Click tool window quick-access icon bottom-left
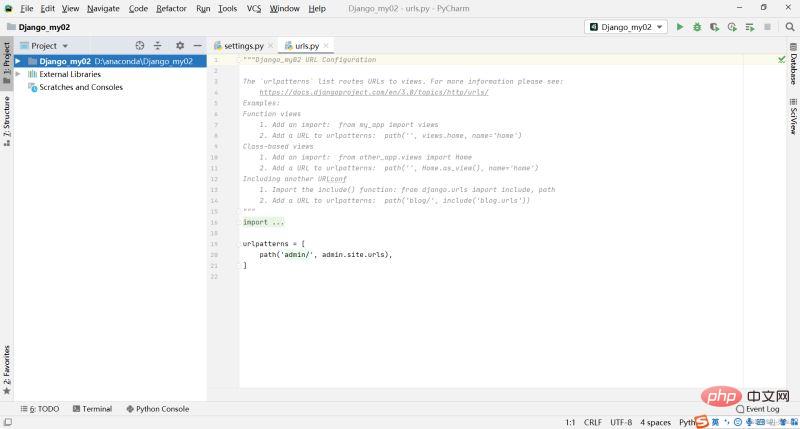This screenshot has height=429, width=800. pyautogui.click(x=8, y=422)
